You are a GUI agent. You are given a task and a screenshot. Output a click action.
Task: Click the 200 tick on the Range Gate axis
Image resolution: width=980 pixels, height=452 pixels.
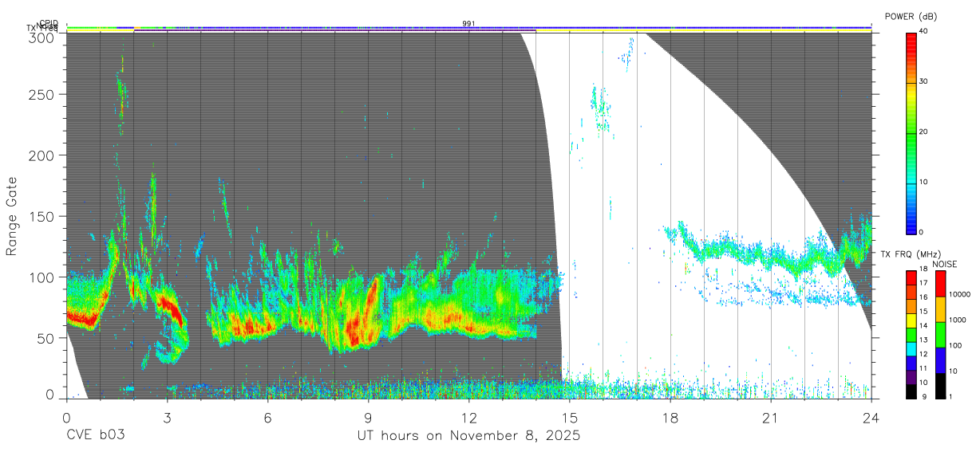point(42,155)
